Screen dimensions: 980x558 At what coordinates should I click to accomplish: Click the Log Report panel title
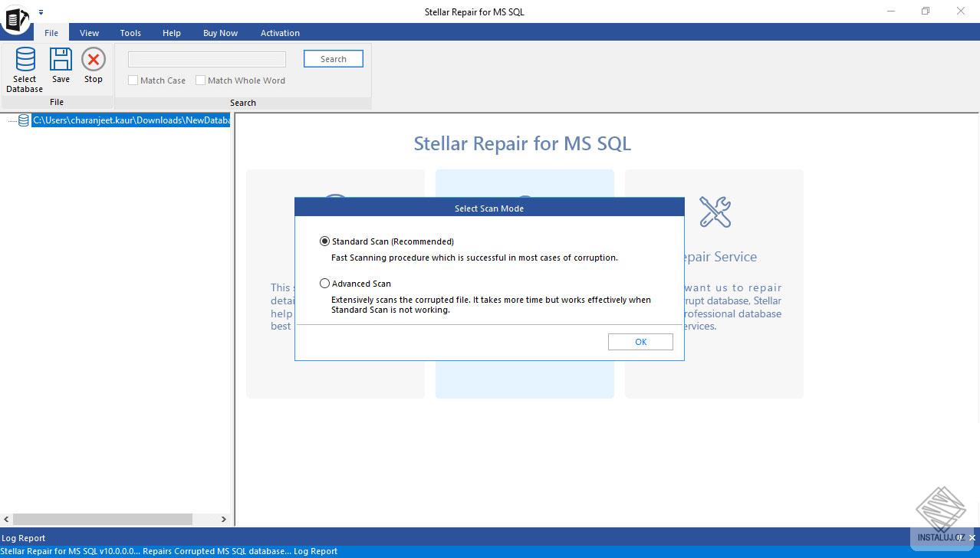tap(24, 538)
